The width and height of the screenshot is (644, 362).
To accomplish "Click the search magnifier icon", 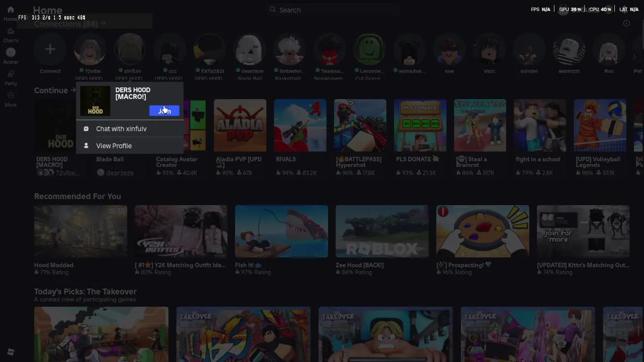I will coord(273,10).
